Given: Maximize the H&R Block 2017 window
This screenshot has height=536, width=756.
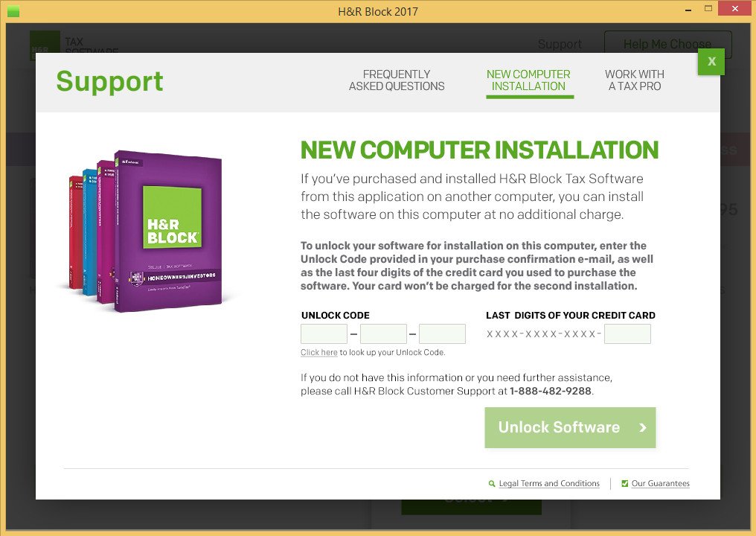Looking at the screenshot, I should [708, 9].
